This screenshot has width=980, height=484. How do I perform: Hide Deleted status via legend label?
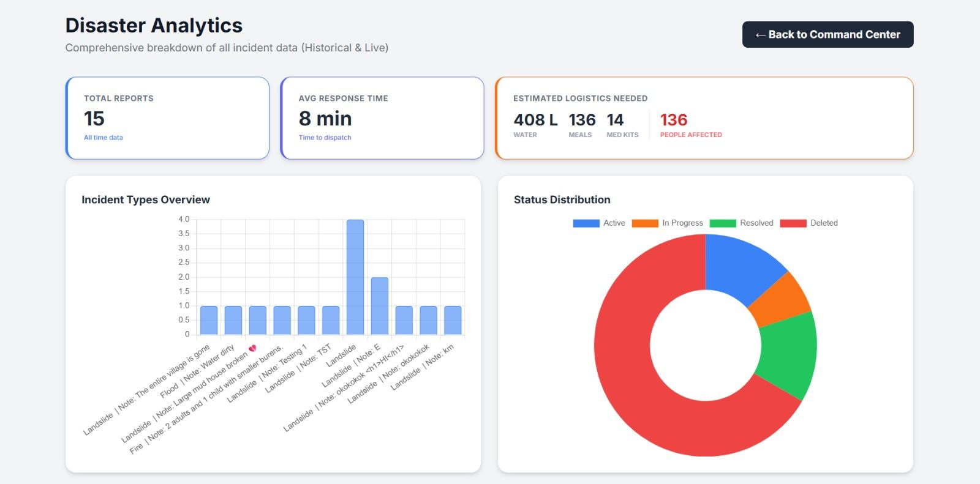click(x=824, y=223)
